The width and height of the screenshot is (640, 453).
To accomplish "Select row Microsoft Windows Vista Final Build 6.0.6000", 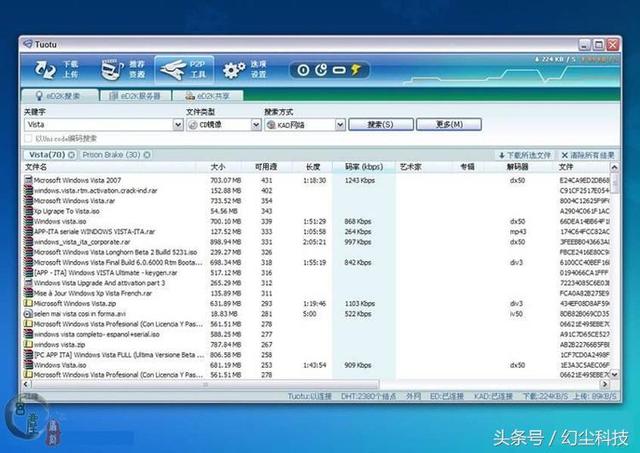I will 316,262.
